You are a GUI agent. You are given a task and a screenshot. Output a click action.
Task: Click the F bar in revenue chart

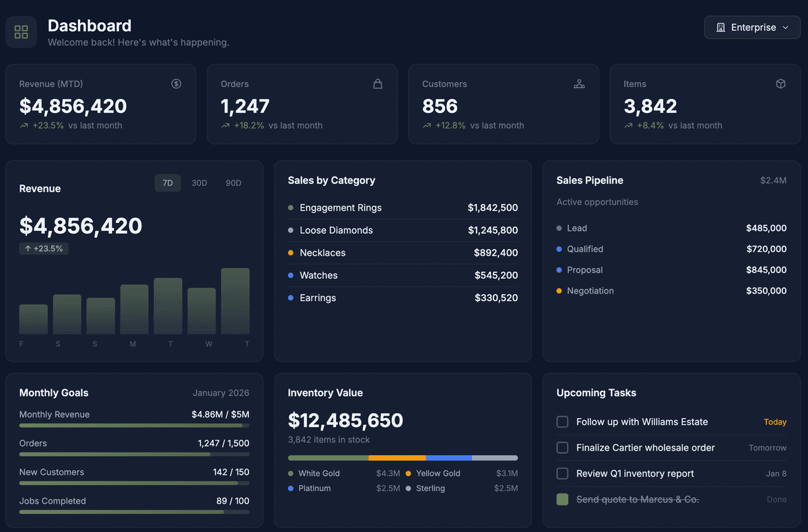coord(34,319)
